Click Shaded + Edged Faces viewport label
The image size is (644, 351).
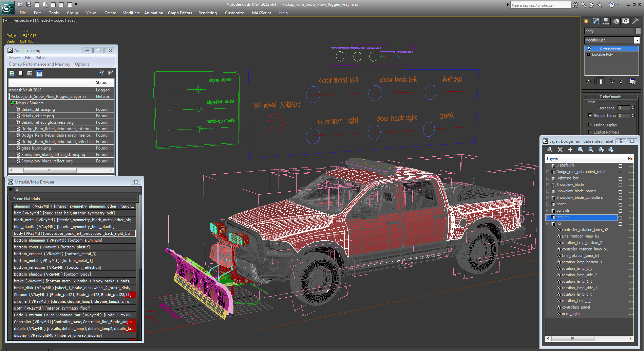tap(57, 20)
